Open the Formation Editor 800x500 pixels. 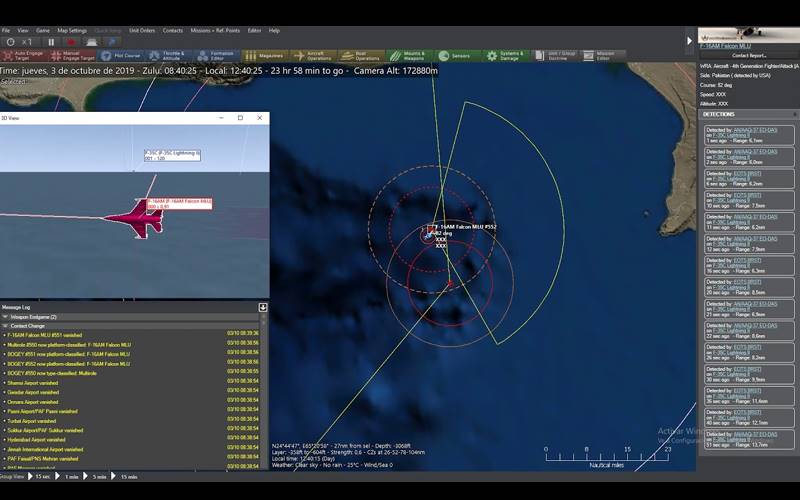pos(216,56)
